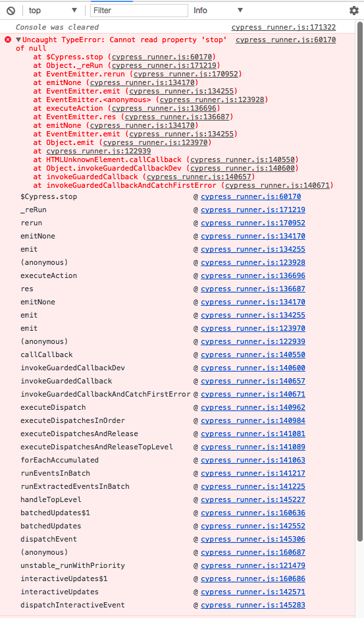Open cypress_runner.js:121479 beside unstable_runWithPriority

click(253, 565)
